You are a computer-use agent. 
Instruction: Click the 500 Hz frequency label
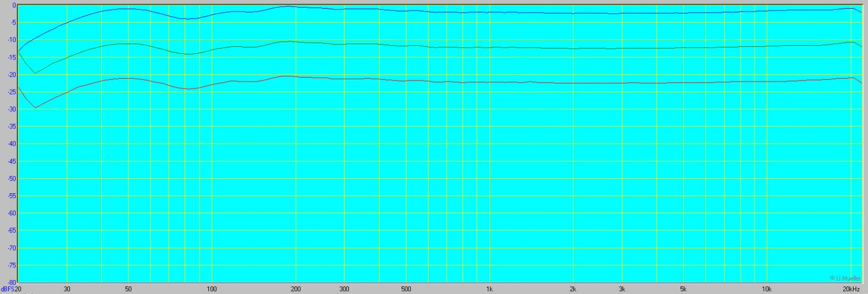click(x=406, y=288)
